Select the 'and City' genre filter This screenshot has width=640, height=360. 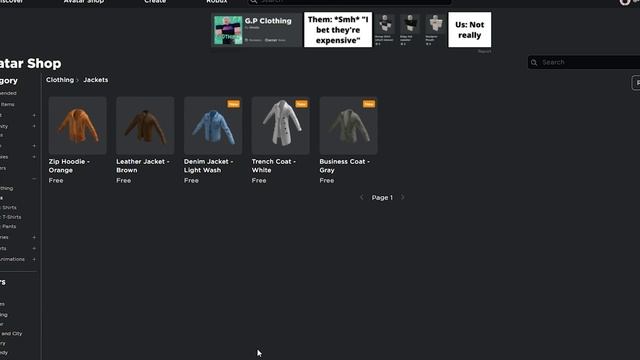(11, 333)
